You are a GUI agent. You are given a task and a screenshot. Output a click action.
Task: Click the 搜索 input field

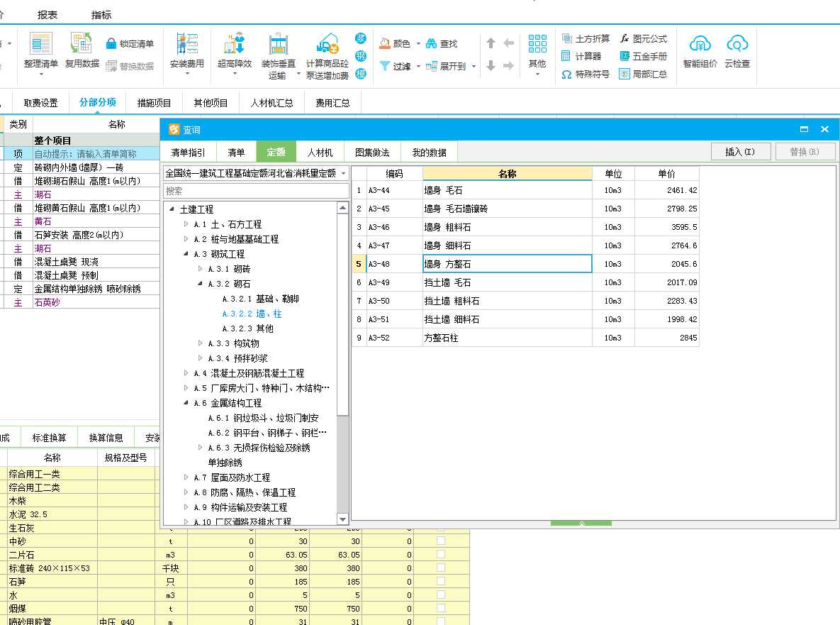pyautogui.click(x=256, y=191)
